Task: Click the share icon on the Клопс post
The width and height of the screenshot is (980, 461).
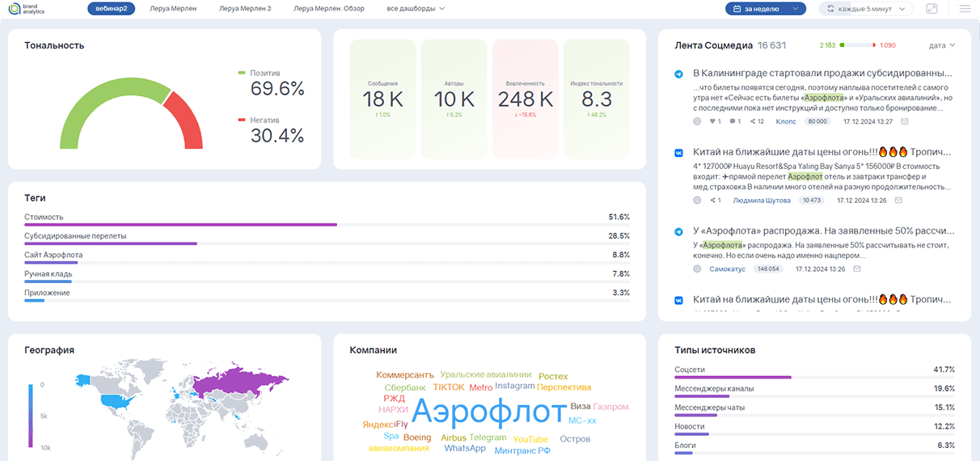Action: [x=754, y=121]
